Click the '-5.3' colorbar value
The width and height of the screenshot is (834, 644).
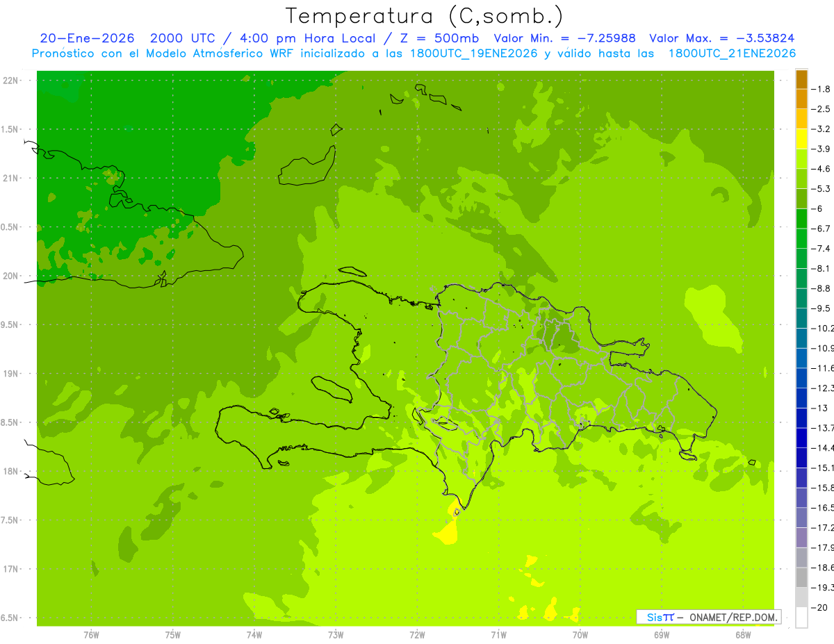[821, 188]
